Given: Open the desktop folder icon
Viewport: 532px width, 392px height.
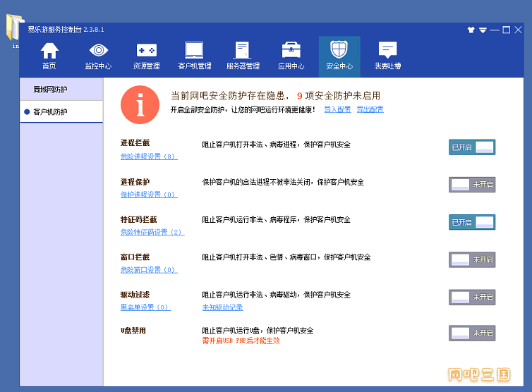Looking at the screenshot, I should point(13,27).
